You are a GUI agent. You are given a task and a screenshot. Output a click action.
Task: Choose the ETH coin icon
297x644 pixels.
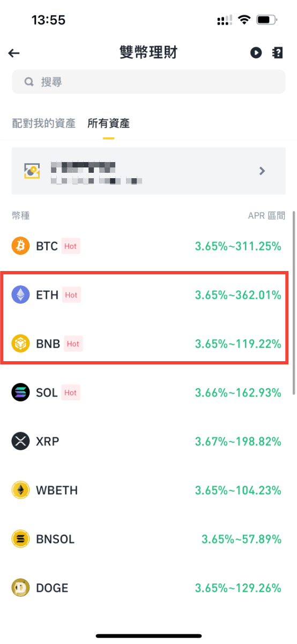(21, 295)
